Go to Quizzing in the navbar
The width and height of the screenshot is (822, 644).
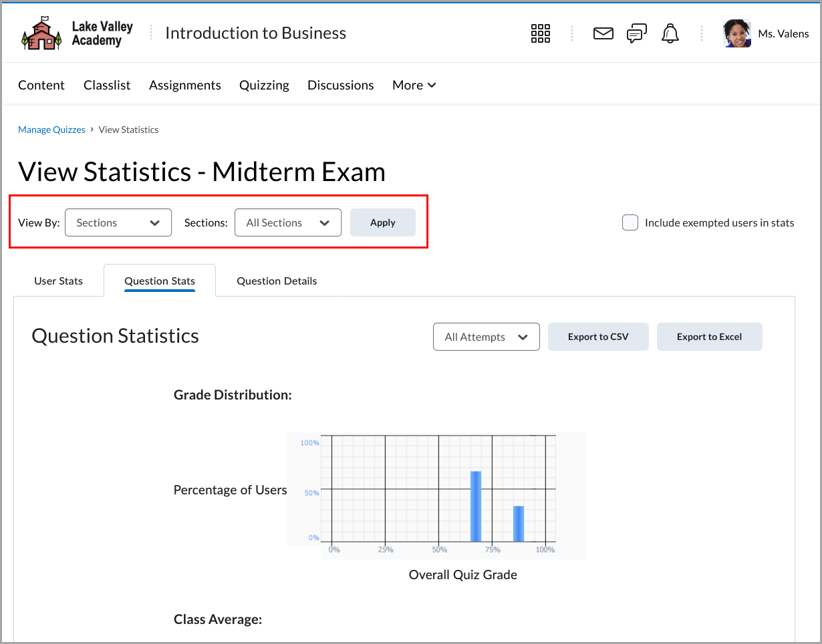click(264, 86)
